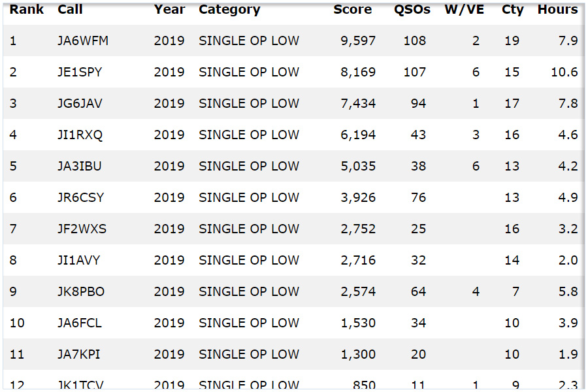Screen dimensions: 588x392
Task: Sort by the W/VE column header
Action: 463,10
